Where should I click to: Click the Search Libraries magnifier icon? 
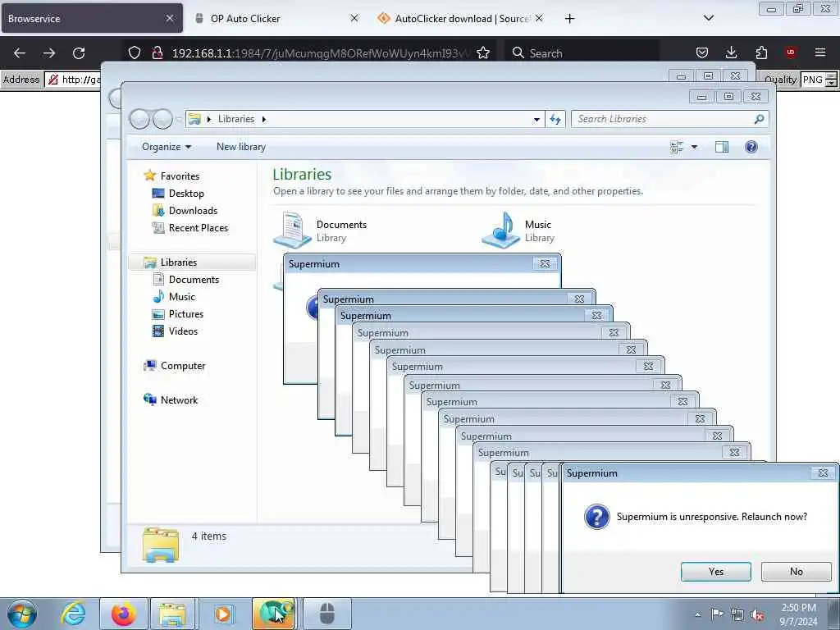pyautogui.click(x=759, y=119)
